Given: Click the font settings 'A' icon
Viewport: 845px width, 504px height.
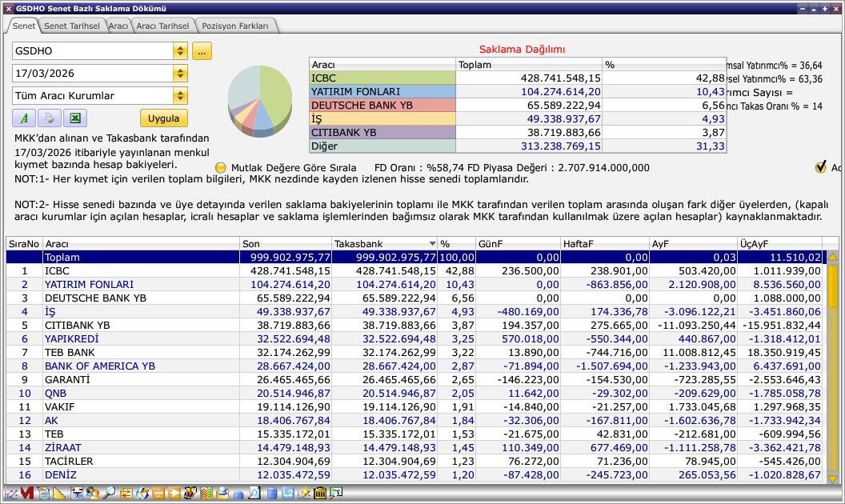Looking at the screenshot, I should click(x=24, y=118).
